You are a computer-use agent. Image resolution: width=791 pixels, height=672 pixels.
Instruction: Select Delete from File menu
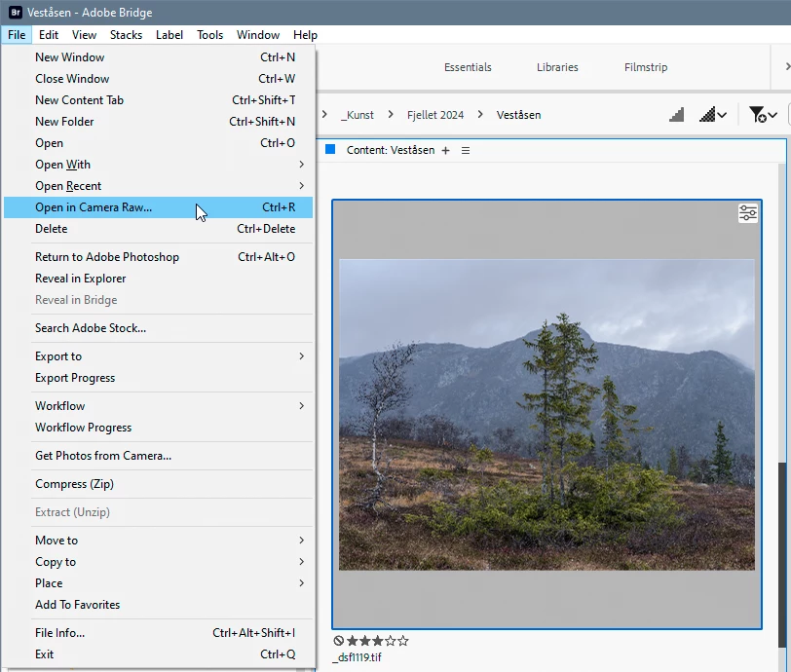pyautogui.click(x=159, y=229)
